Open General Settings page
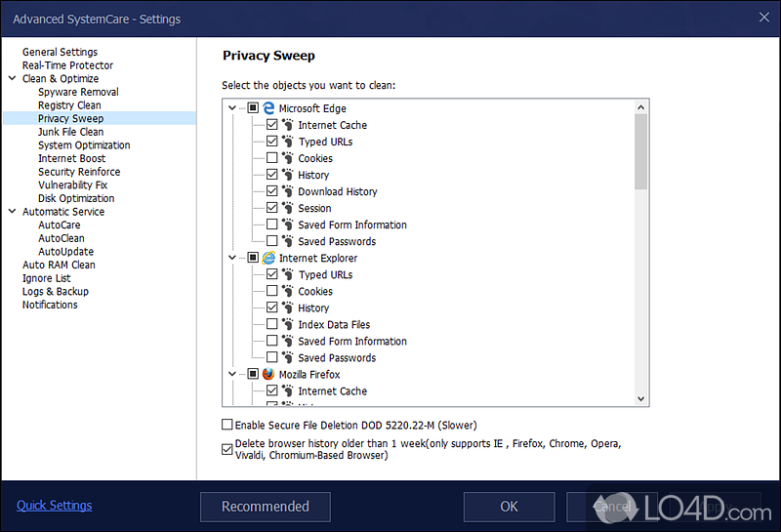Viewport: 781px width, 532px height. (60, 52)
